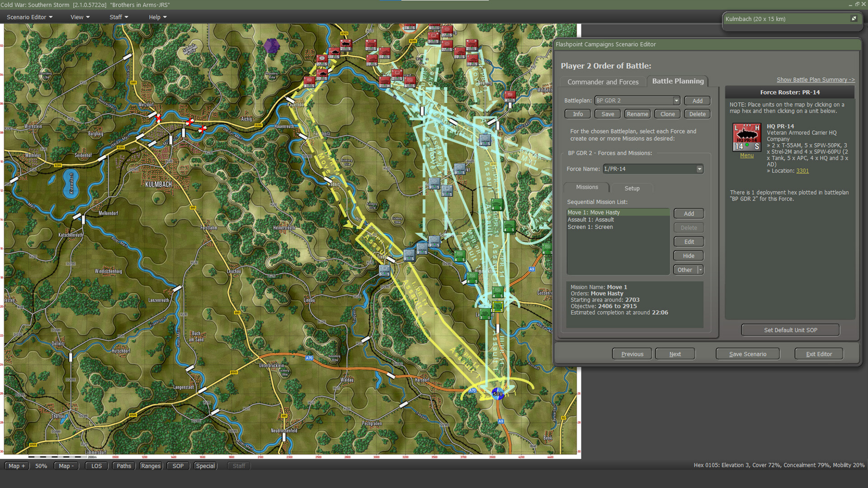Click the HQ PR-14 unit counter icon
Screen dimensions: 868x488
746,137
